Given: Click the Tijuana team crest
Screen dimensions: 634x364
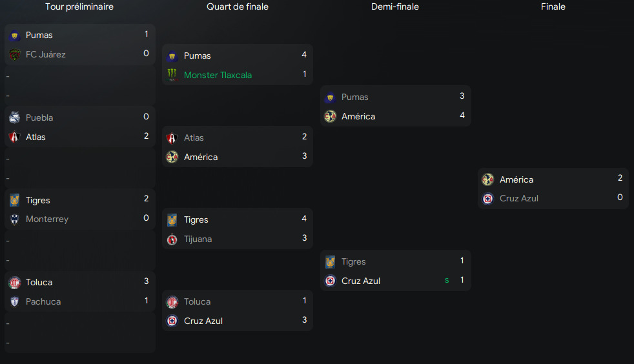Looking at the screenshot, I should tap(172, 239).
